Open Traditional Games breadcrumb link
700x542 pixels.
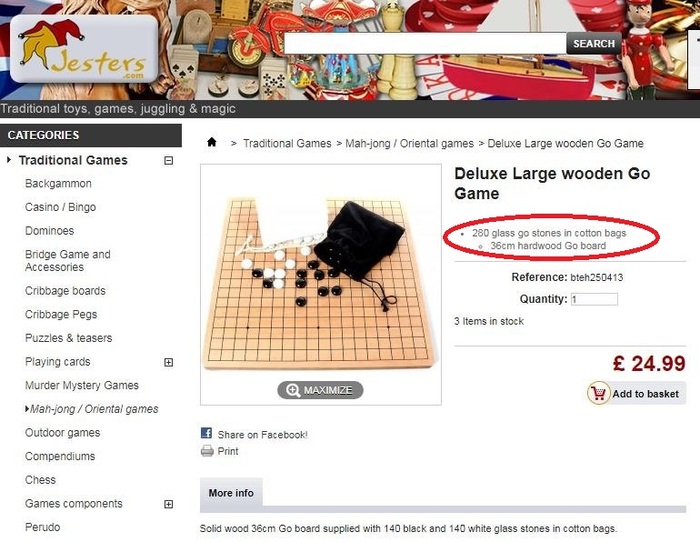coord(288,143)
